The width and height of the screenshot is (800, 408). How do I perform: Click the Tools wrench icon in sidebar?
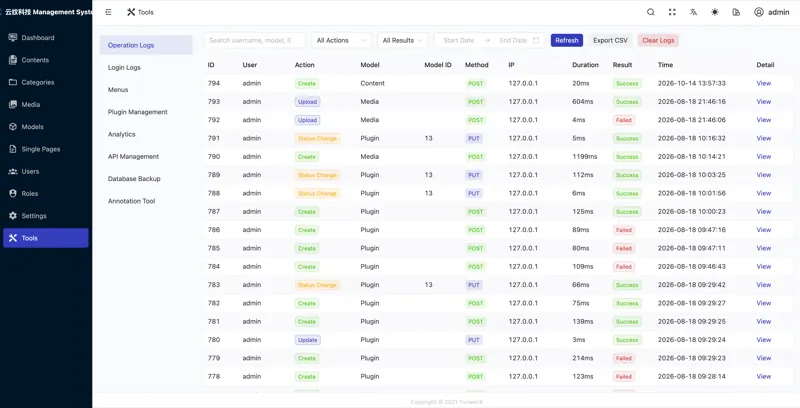coord(13,238)
